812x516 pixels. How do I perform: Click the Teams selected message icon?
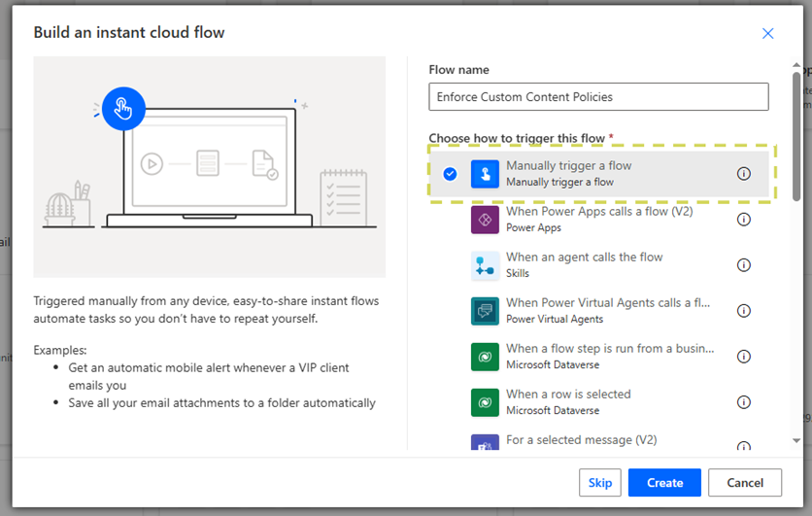(x=485, y=444)
